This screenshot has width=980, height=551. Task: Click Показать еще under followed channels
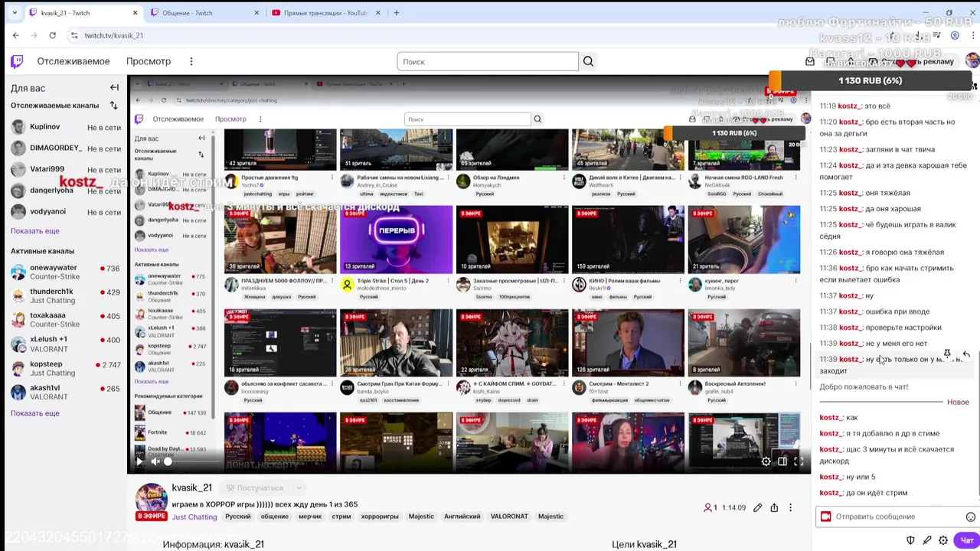[35, 231]
